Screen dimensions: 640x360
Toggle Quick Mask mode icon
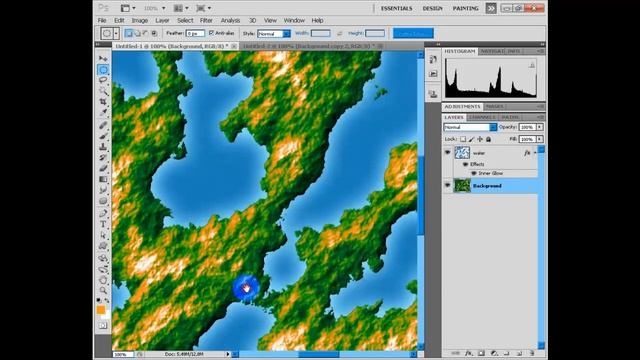click(x=103, y=326)
